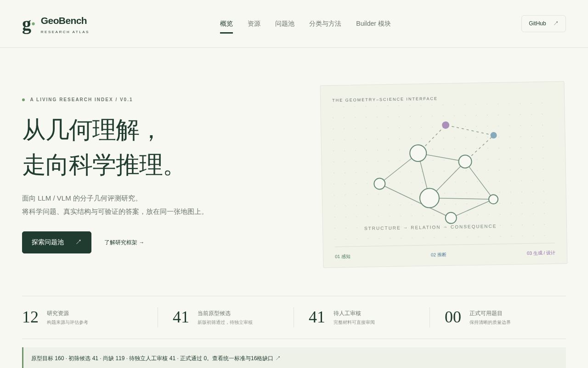
Task: Go to the 资源 navigation tab
Action: pyautogui.click(x=254, y=24)
